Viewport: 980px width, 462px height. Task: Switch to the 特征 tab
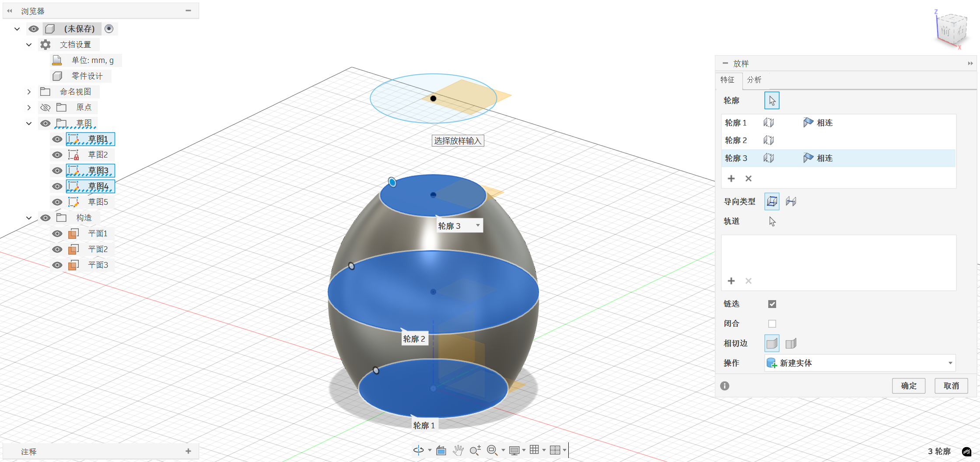pos(728,80)
